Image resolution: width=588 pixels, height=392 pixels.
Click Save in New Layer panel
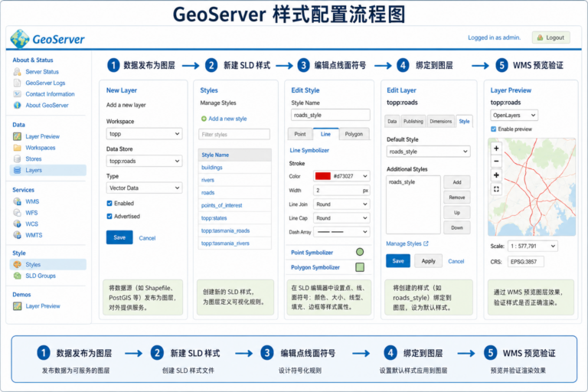click(119, 237)
